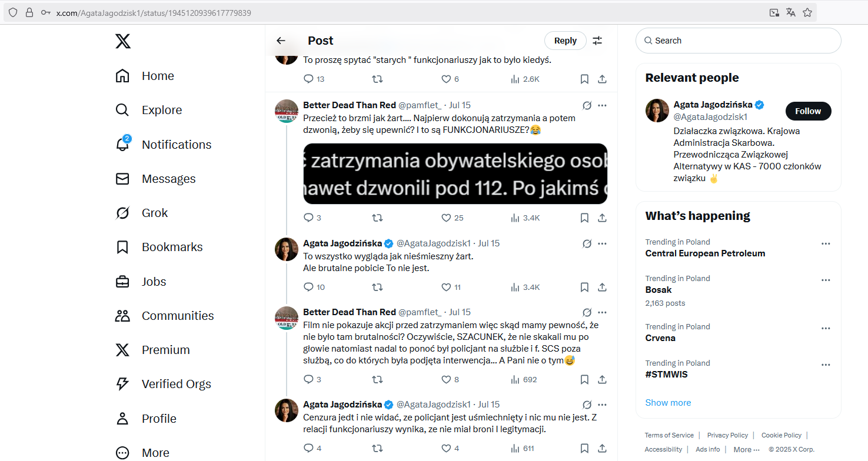Share the post with 25 likes
The image size is (868, 461).
(x=602, y=218)
